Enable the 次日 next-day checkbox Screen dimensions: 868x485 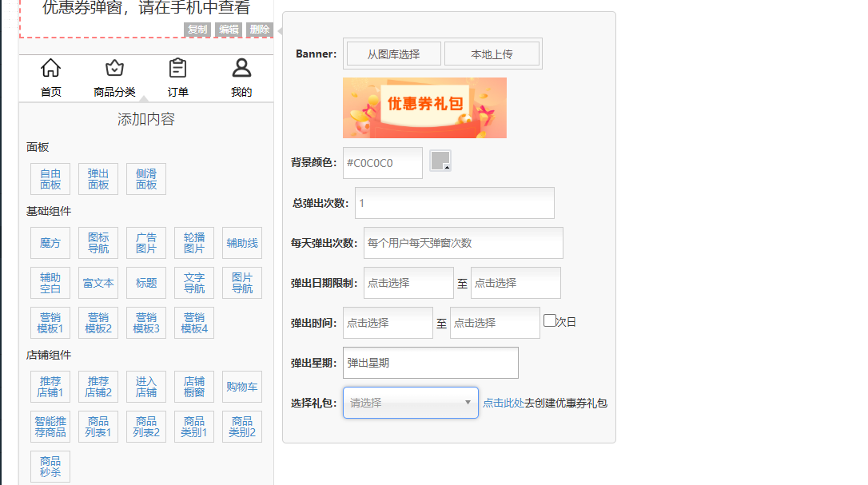(549, 320)
